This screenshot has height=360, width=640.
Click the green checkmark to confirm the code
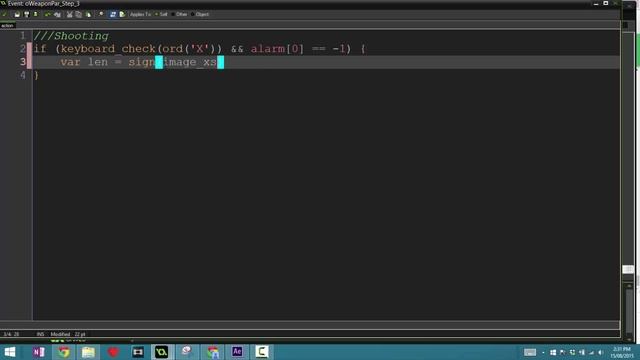click(x=4, y=14)
